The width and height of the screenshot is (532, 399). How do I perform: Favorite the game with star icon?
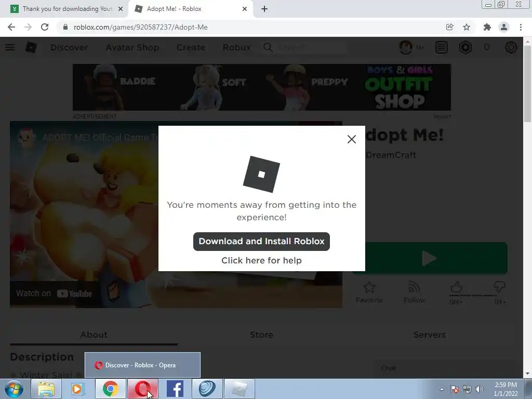[x=369, y=292]
